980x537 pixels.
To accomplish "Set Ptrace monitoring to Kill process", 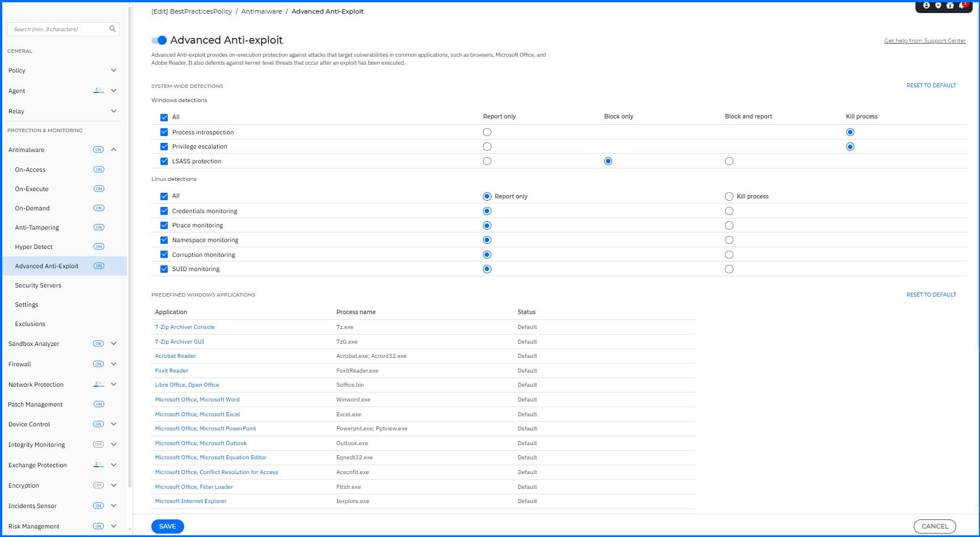I will point(729,225).
